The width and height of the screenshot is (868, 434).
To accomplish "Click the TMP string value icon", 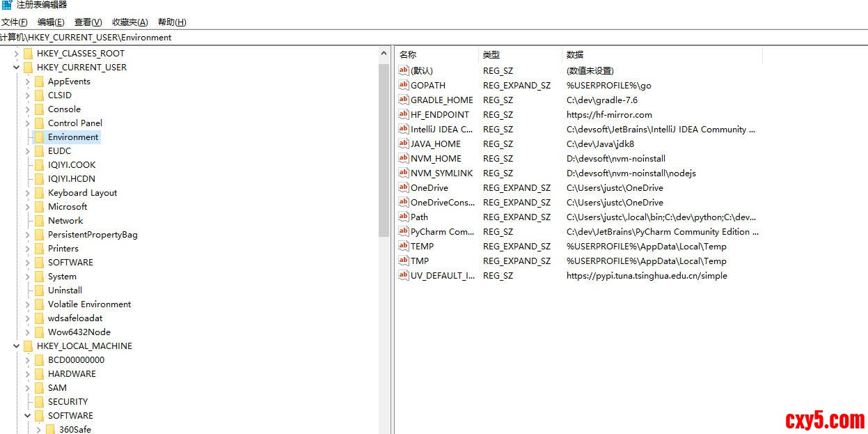I will click(404, 261).
